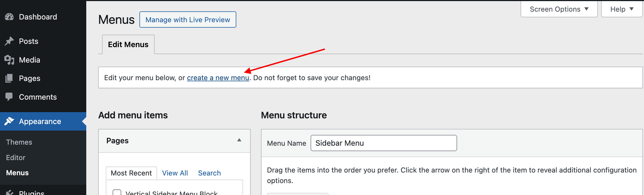Click the Menu Name text field

coord(384,143)
